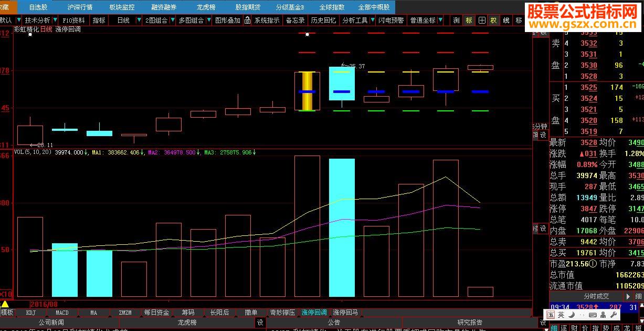Toggle the 权 adjust-price icon
The image size is (644, 331).
493,20
